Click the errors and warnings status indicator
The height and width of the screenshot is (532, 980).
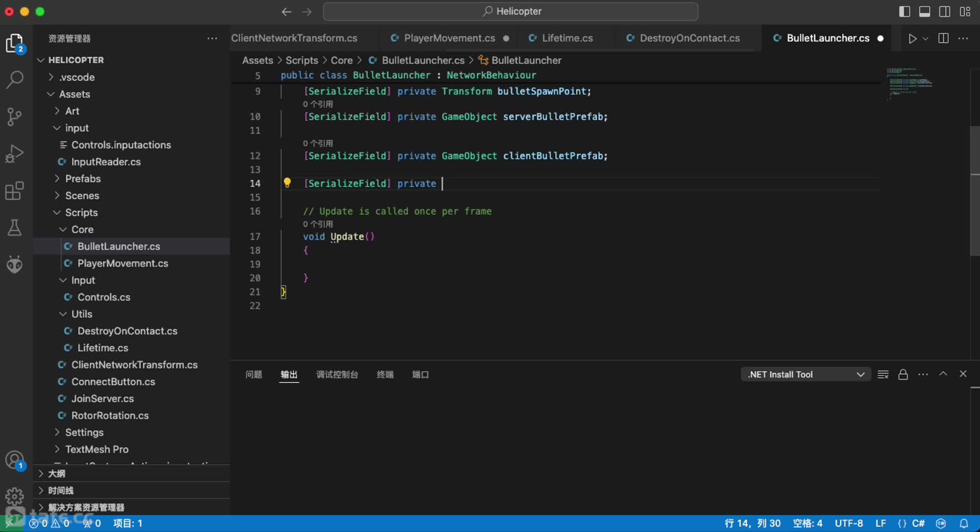click(x=49, y=523)
